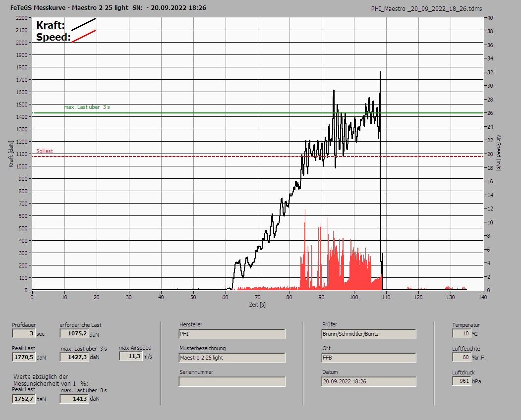Click the FeTeGS Messkurve chart title

[x=108, y=7]
